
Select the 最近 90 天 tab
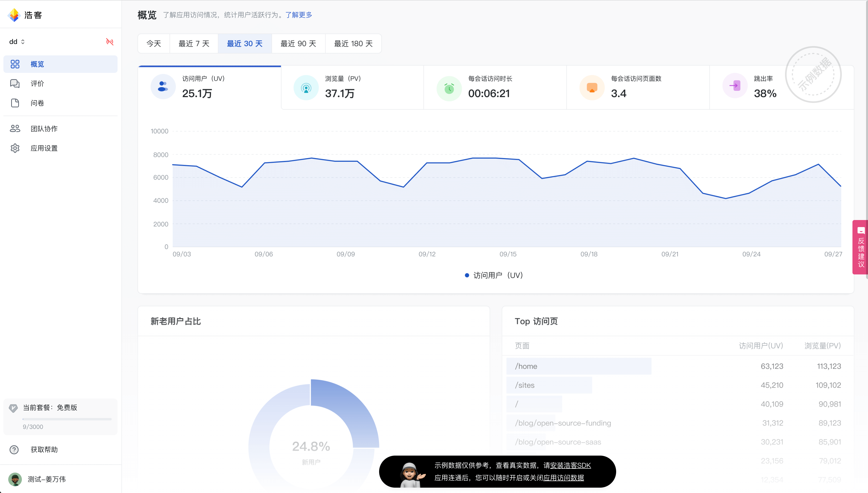pyautogui.click(x=298, y=44)
